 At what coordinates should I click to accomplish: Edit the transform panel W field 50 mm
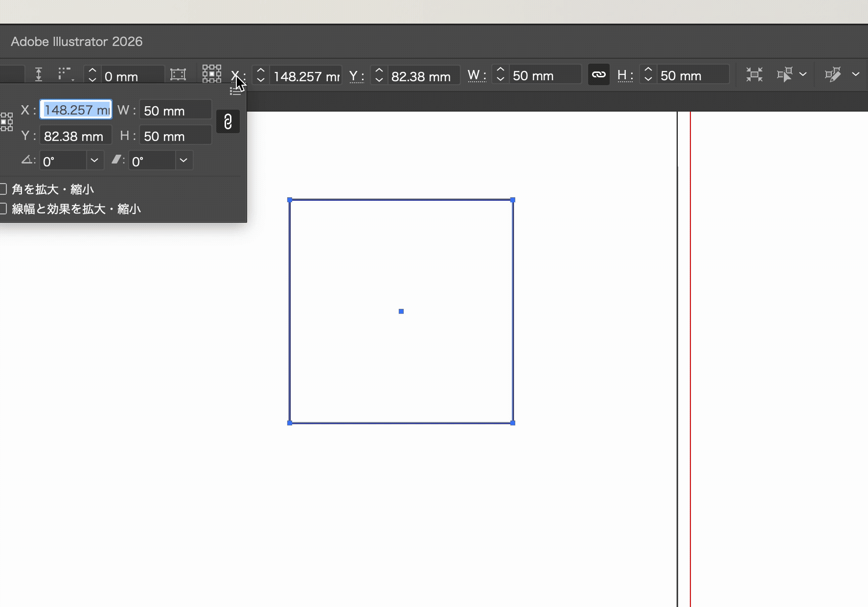(x=176, y=110)
